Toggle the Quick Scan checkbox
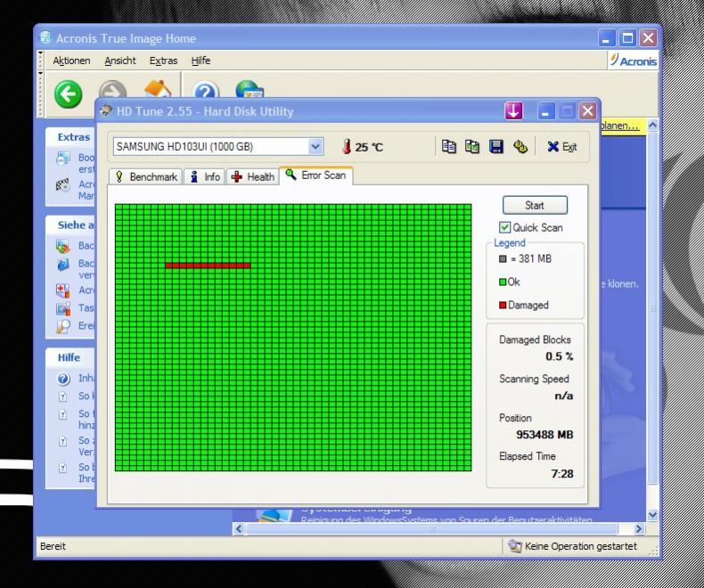 click(504, 227)
